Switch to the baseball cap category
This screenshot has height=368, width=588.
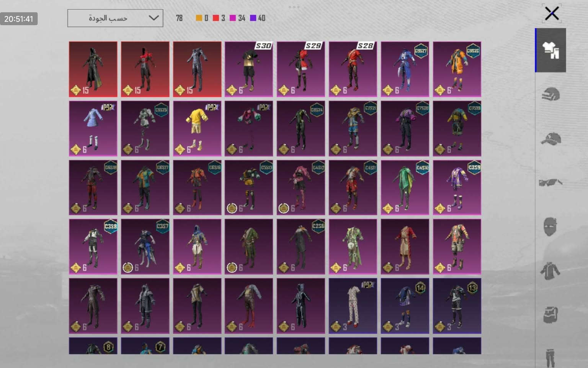(x=550, y=138)
